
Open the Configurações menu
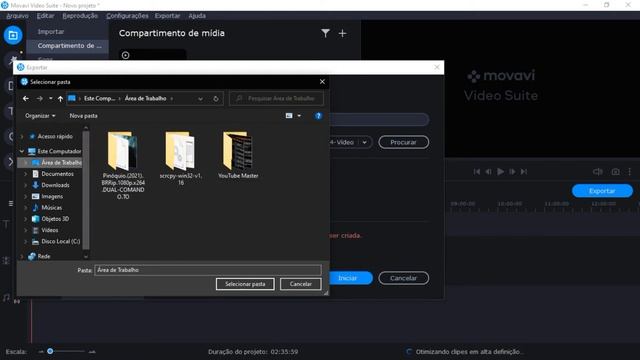tap(127, 16)
